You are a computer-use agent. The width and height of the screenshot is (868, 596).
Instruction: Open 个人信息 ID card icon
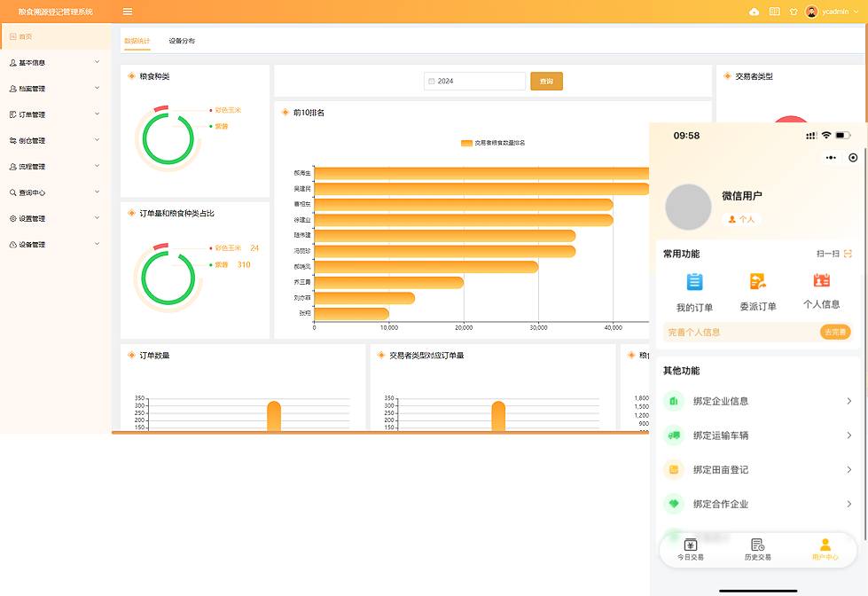pyautogui.click(x=821, y=280)
